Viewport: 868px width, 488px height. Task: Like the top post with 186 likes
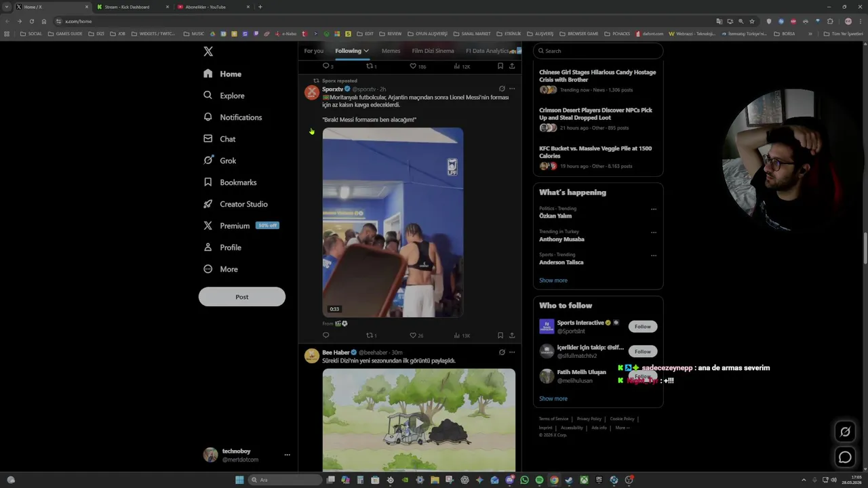(418, 66)
